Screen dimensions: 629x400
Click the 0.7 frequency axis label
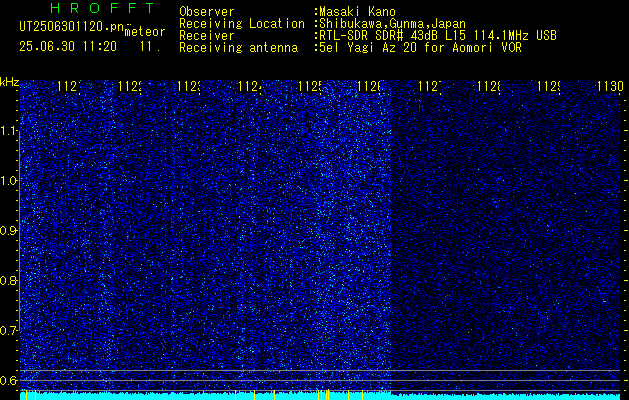(x=8, y=331)
